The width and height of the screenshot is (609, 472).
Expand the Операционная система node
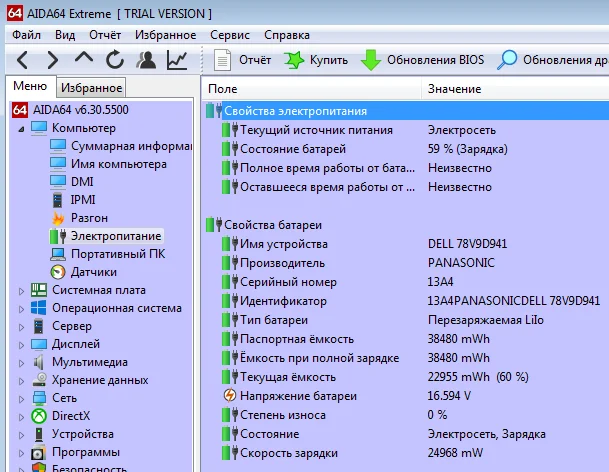(x=21, y=309)
